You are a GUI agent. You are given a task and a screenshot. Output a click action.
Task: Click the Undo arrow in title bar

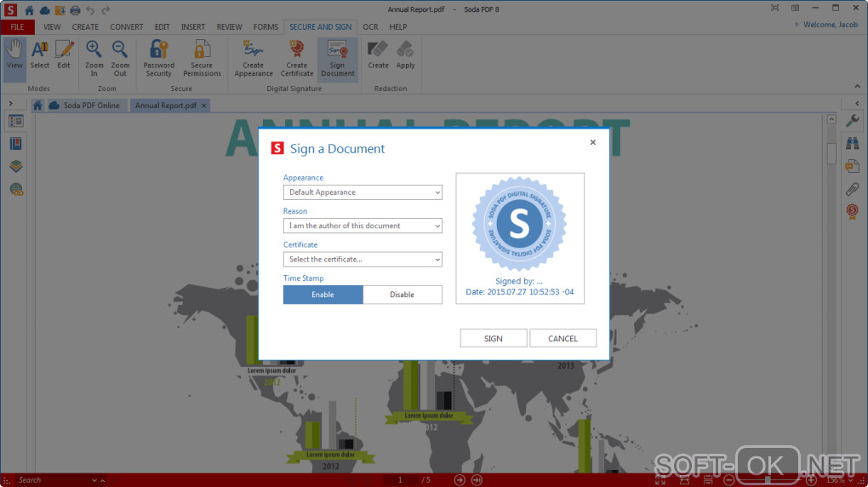[90, 10]
